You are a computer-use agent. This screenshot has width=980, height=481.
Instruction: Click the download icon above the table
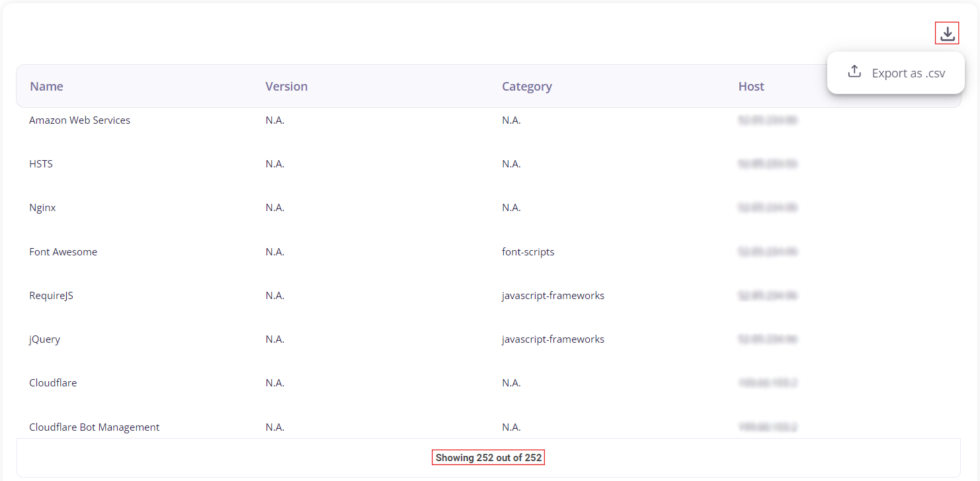click(x=947, y=34)
